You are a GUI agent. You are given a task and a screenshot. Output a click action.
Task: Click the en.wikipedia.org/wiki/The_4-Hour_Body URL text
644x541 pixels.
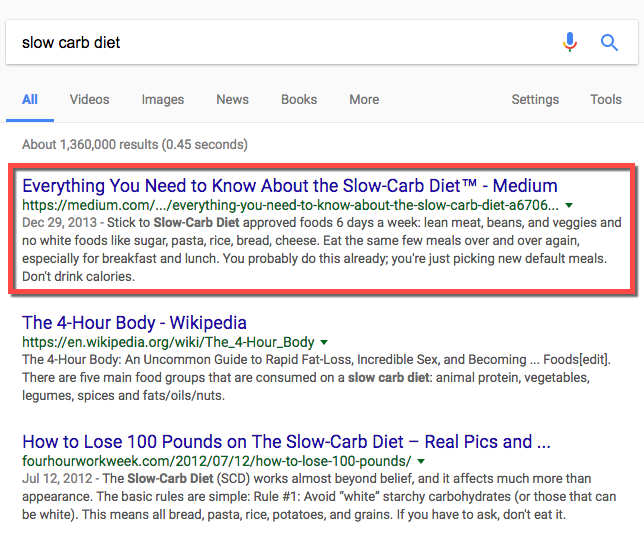coord(168,342)
